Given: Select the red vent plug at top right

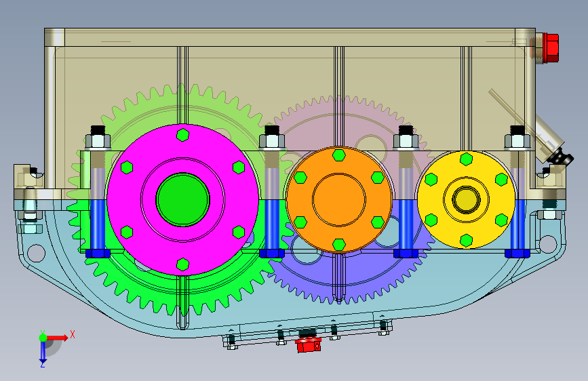Looking at the screenshot, I should pyautogui.click(x=550, y=47).
